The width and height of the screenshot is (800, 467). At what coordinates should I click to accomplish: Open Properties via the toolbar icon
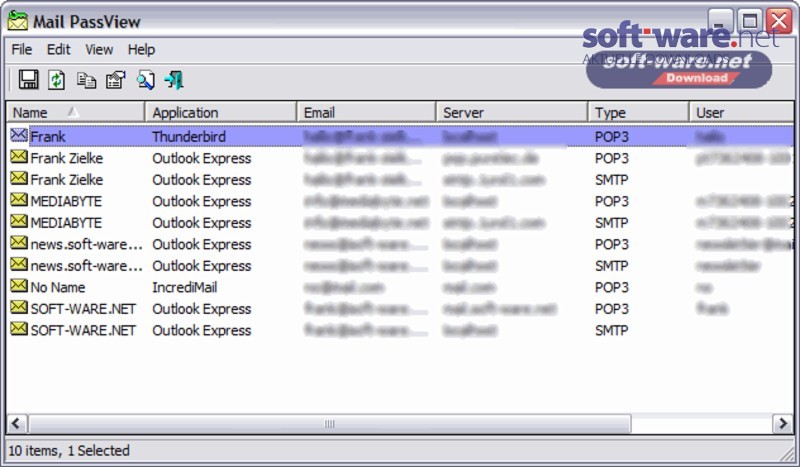(x=116, y=80)
